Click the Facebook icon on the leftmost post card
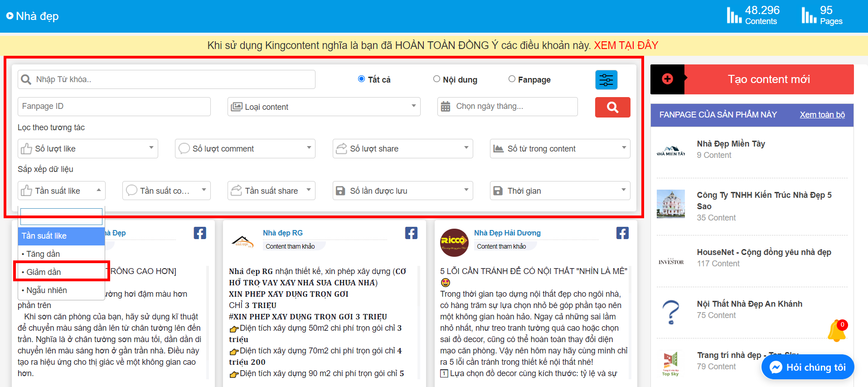This screenshot has width=868, height=387. [200, 233]
